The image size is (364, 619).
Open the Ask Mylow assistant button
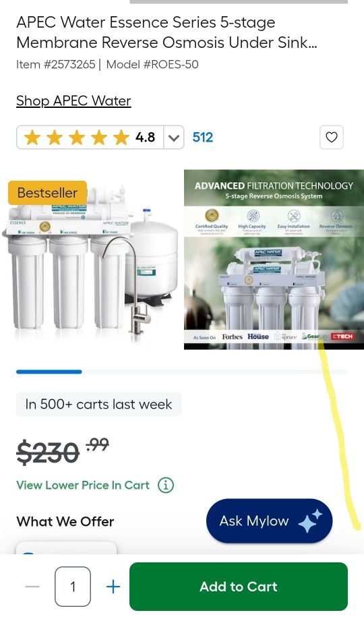[269, 521]
